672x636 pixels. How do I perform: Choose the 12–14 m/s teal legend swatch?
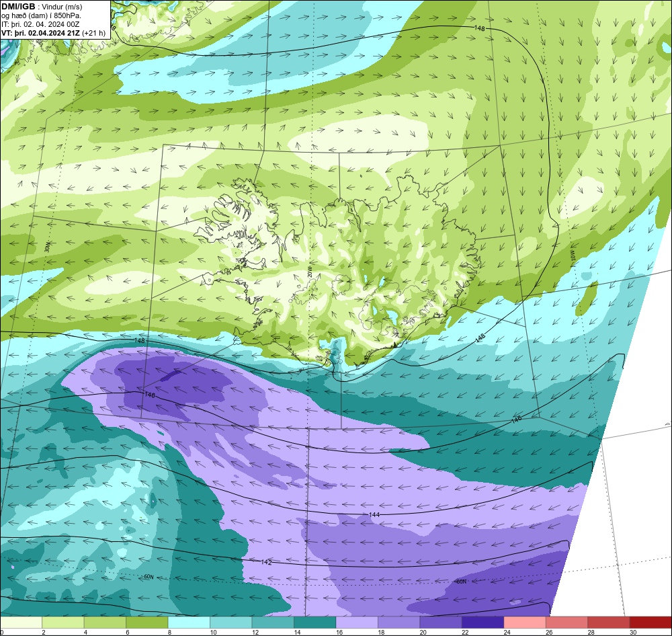[x=273, y=623]
